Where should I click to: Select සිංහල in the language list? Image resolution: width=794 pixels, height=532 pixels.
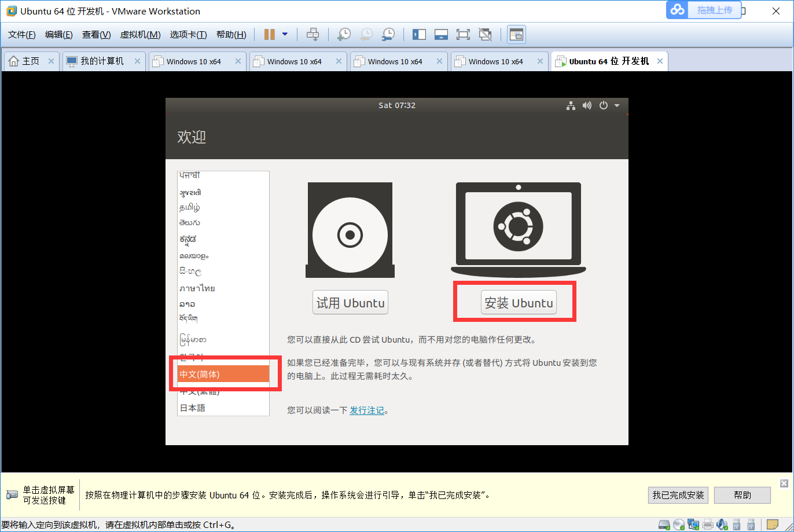[223, 271]
